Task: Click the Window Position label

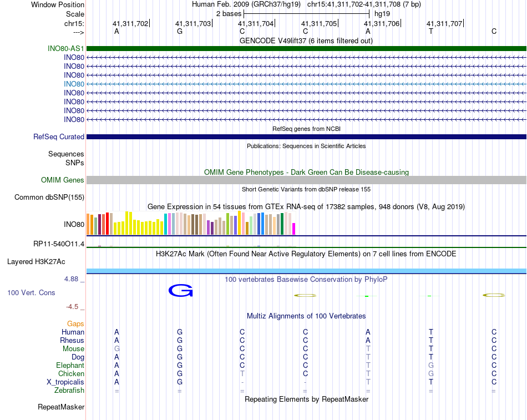Action: coord(58,4)
